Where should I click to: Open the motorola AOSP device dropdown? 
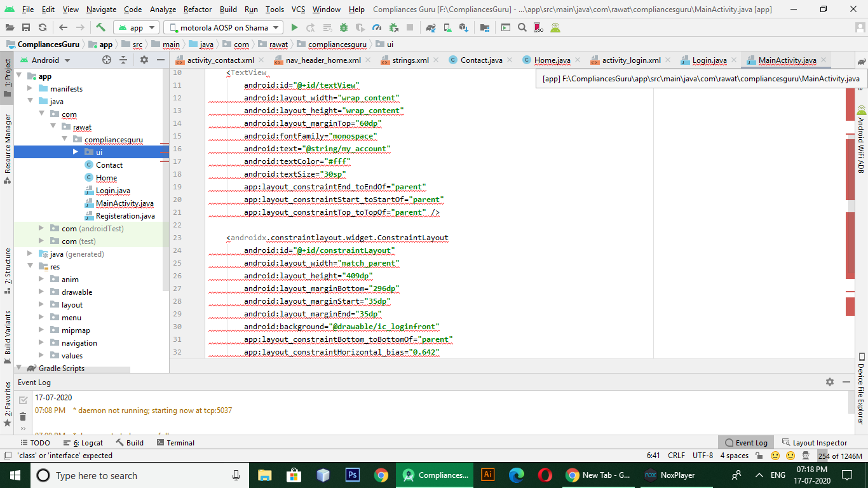tap(223, 27)
